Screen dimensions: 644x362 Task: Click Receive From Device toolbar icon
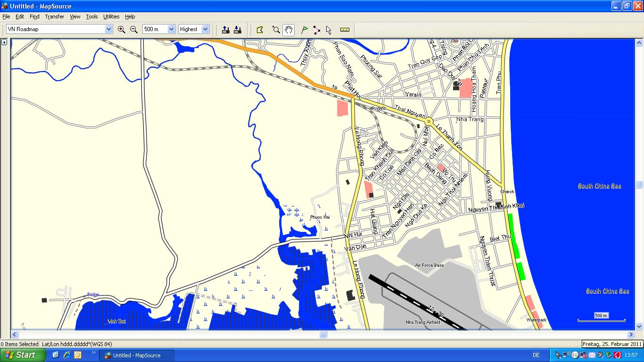tap(238, 29)
